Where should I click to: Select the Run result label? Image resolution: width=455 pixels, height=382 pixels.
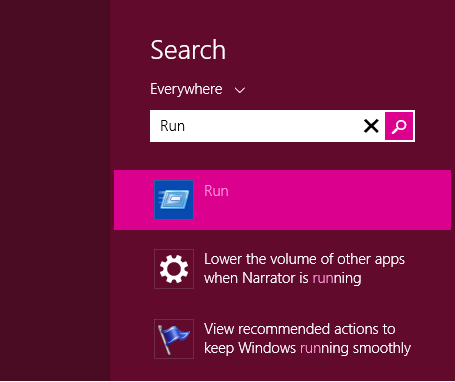(216, 191)
